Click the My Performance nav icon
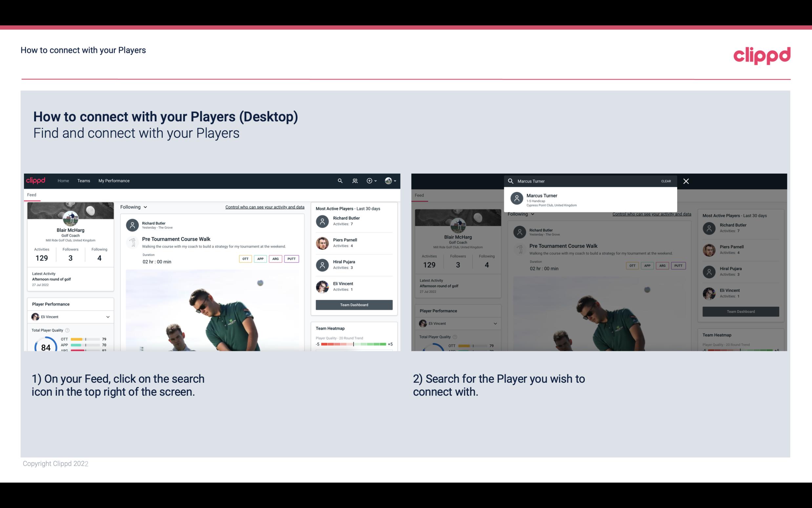812x508 pixels. [x=114, y=180]
